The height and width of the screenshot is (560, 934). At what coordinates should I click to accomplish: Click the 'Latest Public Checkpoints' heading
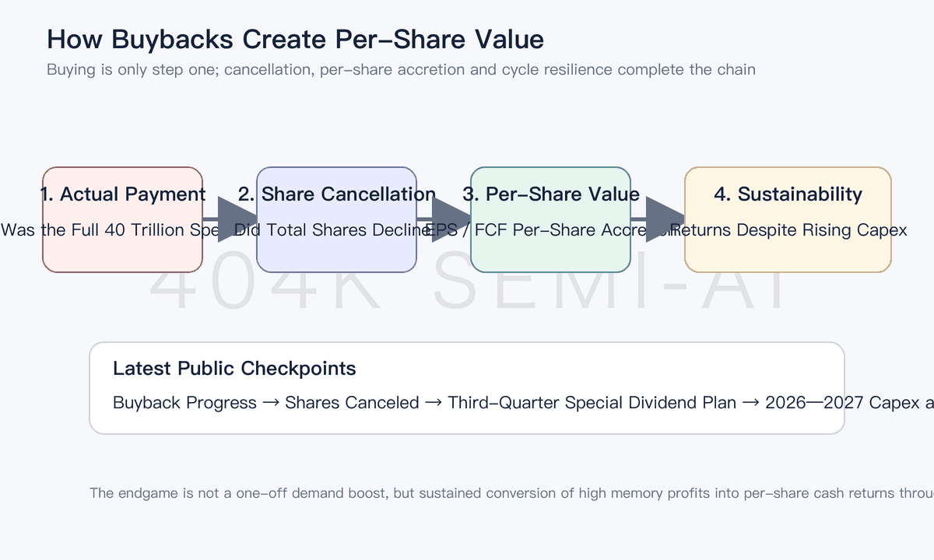click(x=234, y=368)
